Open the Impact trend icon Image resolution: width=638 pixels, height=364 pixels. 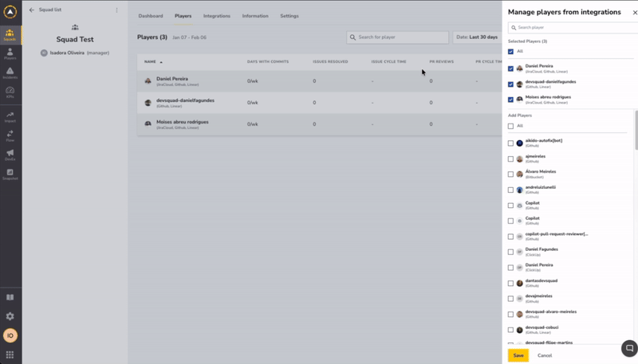coord(10,116)
